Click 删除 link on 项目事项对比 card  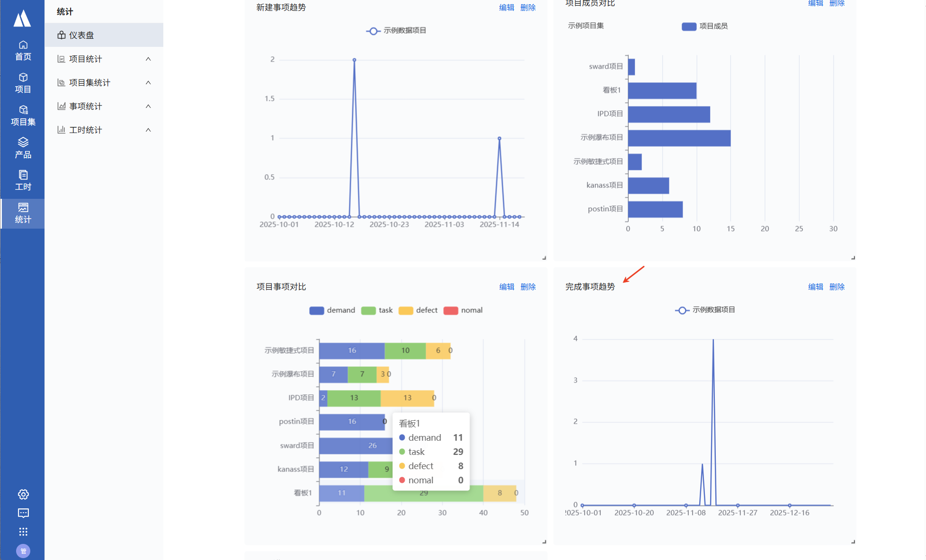528,287
